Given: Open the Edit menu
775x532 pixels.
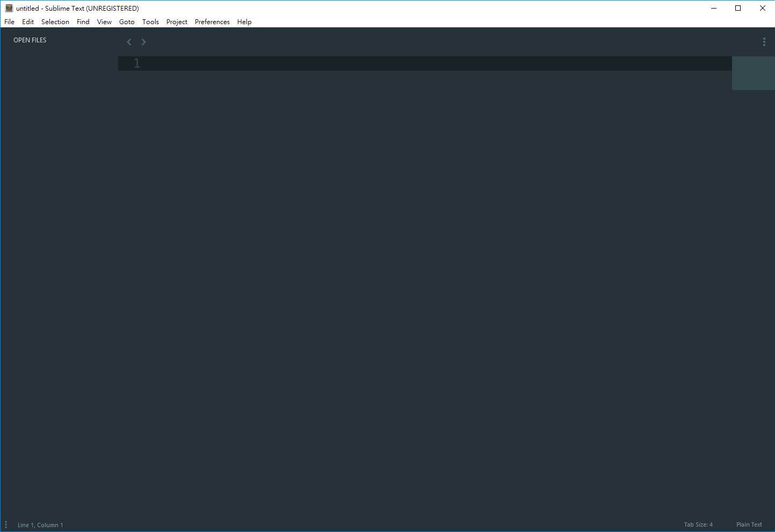Looking at the screenshot, I should tap(28, 22).
